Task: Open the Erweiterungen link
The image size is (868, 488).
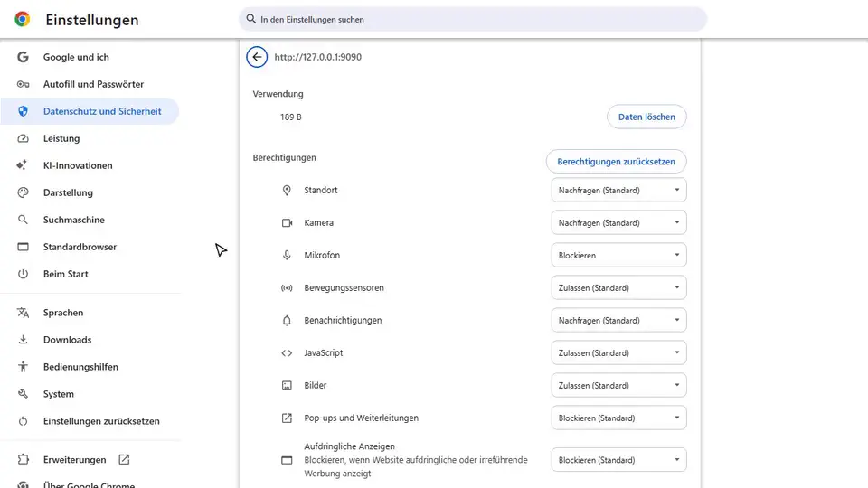Action: [x=90, y=460]
